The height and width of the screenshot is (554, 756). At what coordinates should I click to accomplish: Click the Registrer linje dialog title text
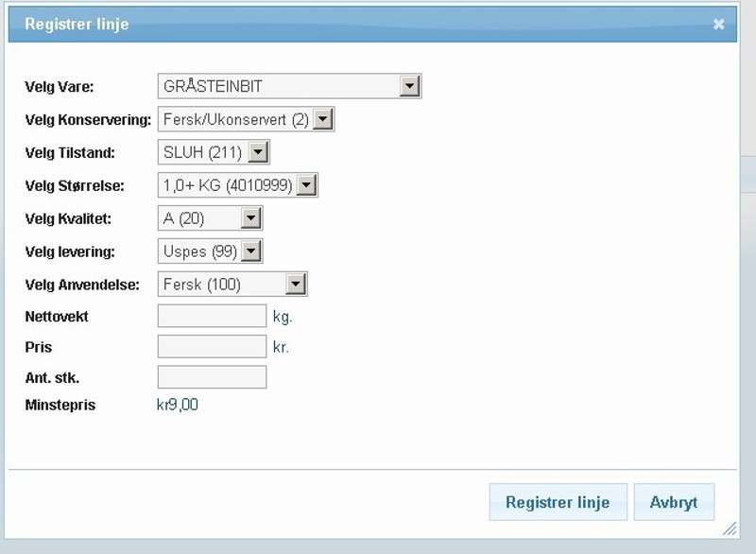point(77,25)
